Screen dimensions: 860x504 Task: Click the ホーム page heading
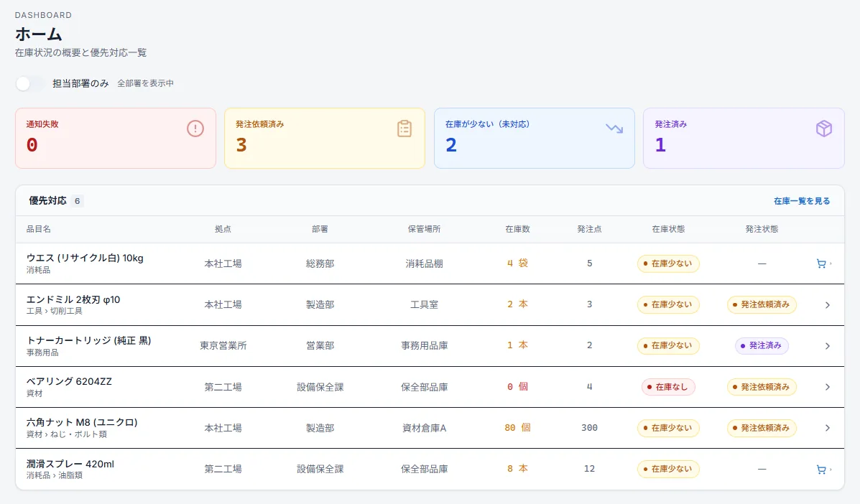point(38,34)
